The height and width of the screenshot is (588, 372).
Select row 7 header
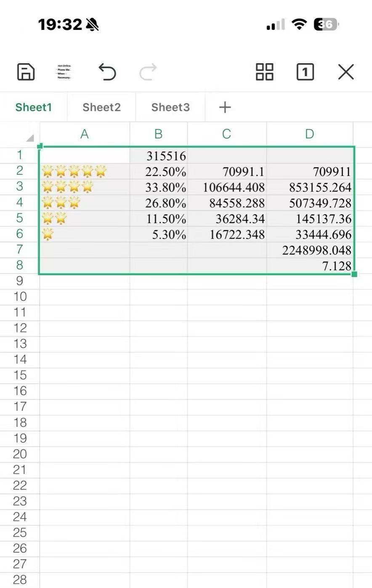click(x=19, y=250)
